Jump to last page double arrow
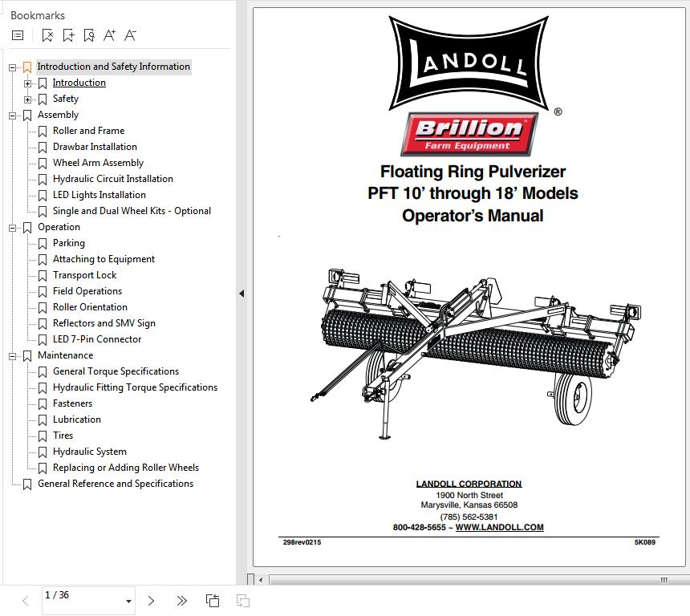Screen dimensions: 690x616 pos(181,601)
